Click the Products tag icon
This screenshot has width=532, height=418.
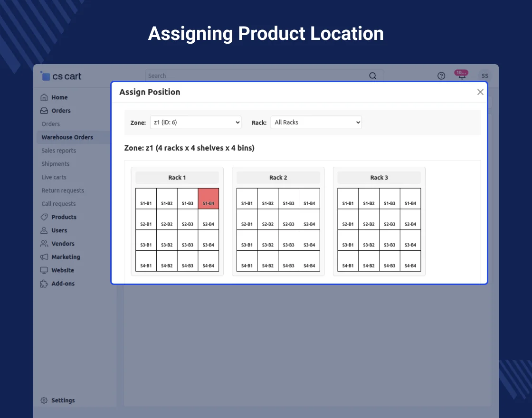[x=44, y=217]
